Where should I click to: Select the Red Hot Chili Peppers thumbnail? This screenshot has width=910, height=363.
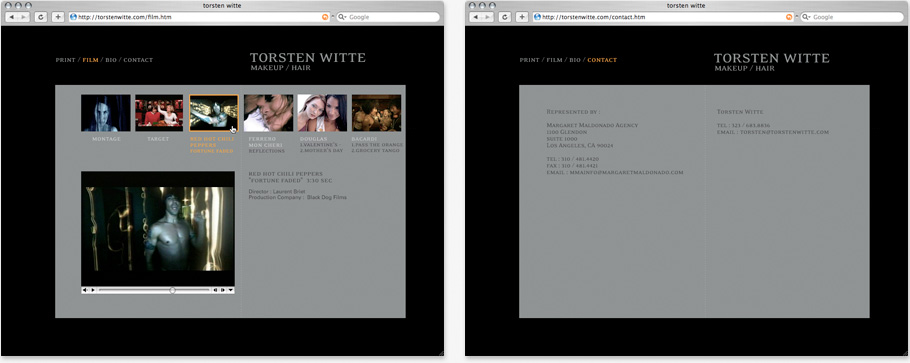tap(214, 113)
